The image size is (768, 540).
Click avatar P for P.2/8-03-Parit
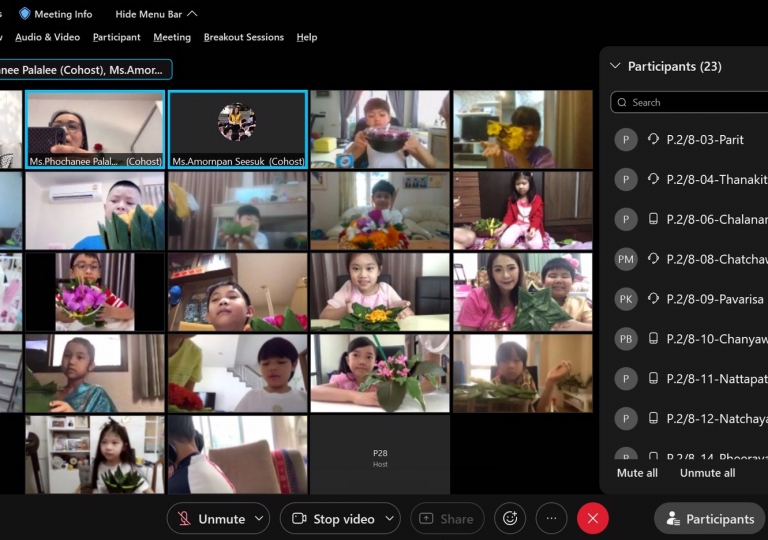click(x=626, y=140)
